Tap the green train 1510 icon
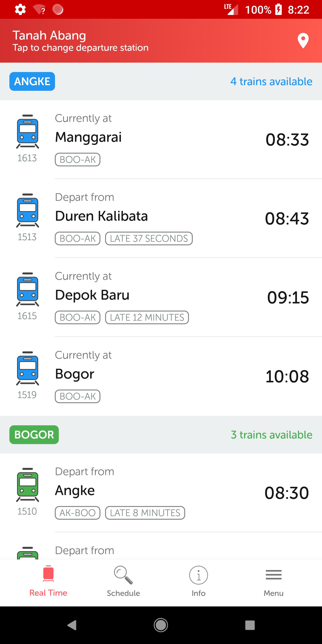Image resolution: width=322 pixels, height=644 pixels. (x=28, y=485)
